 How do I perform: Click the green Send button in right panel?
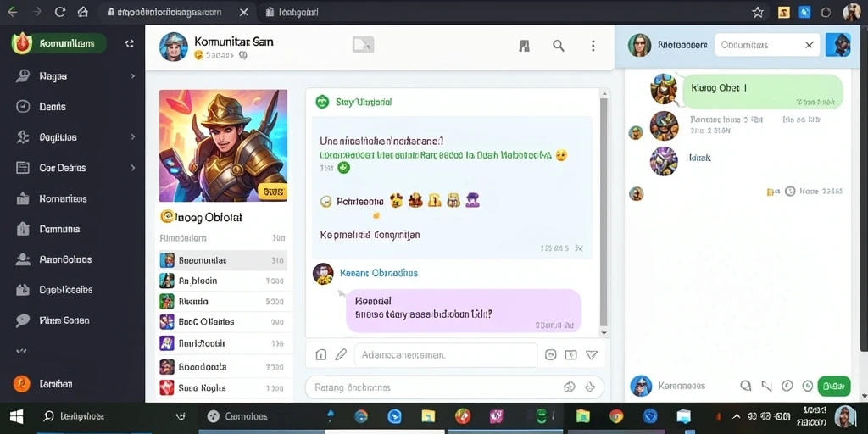point(834,386)
